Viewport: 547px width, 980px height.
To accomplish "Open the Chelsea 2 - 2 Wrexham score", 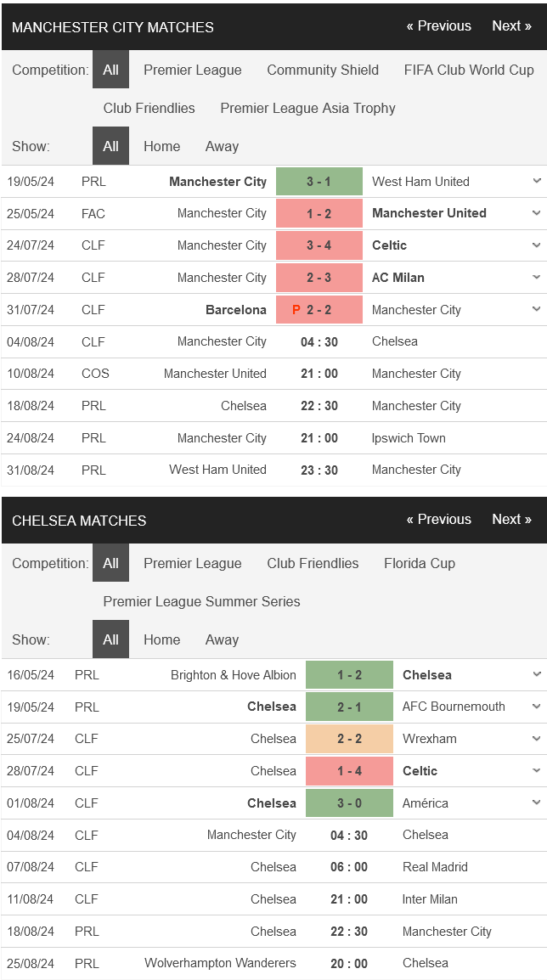I will click(349, 739).
